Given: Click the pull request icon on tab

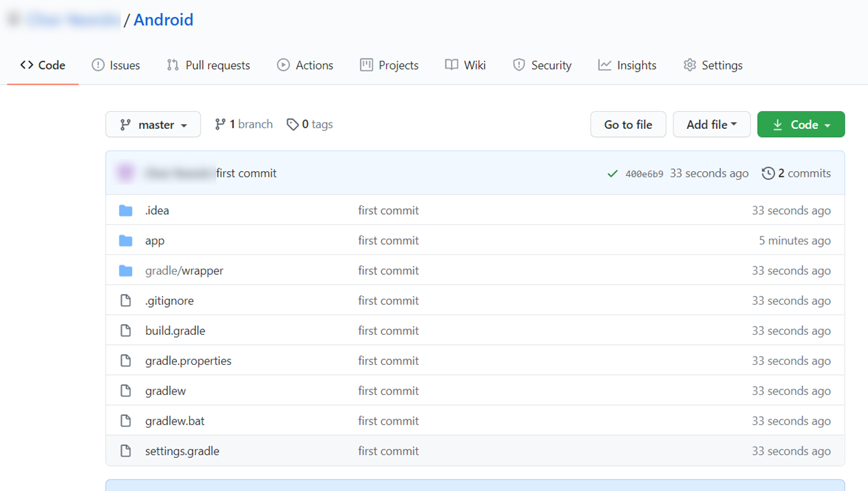Looking at the screenshot, I should tap(173, 65).
